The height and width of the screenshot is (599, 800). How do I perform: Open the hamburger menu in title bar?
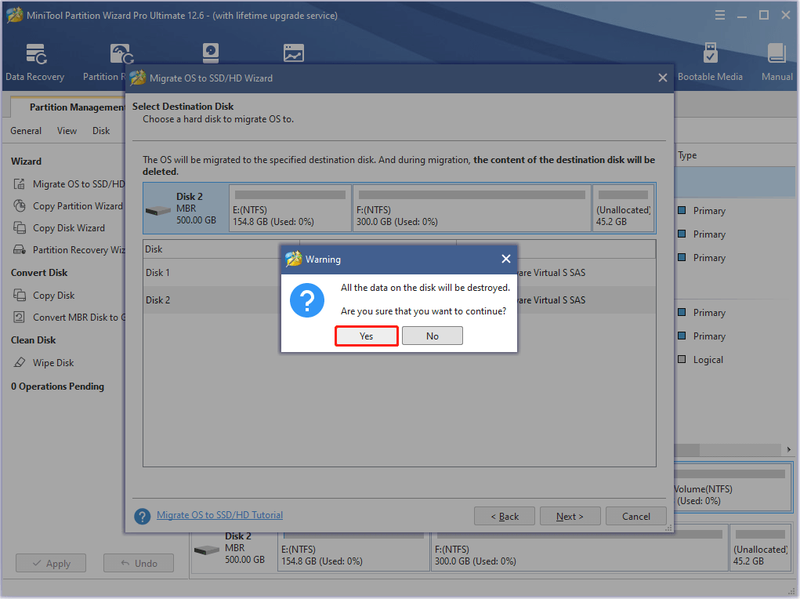point(719,15)
